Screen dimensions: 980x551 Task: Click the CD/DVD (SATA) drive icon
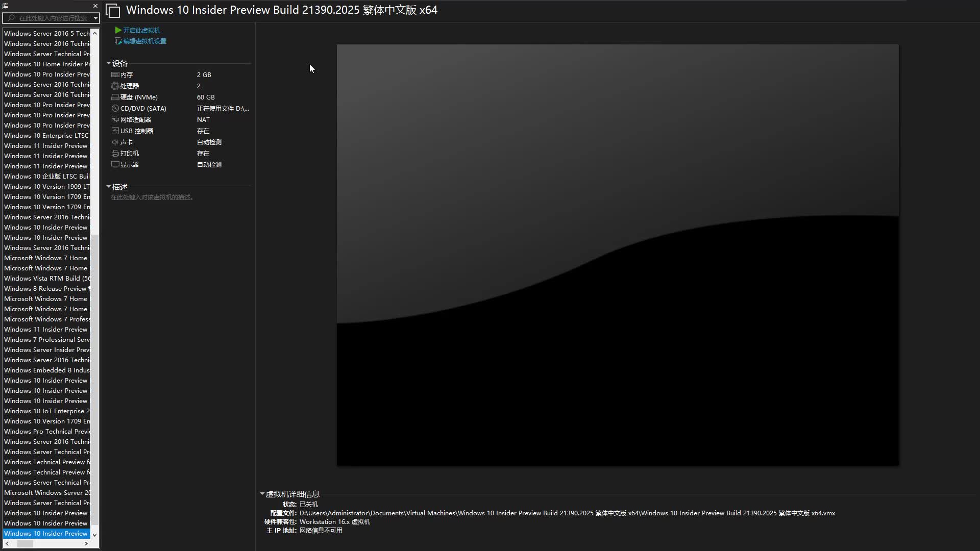[x=115, y=108]
